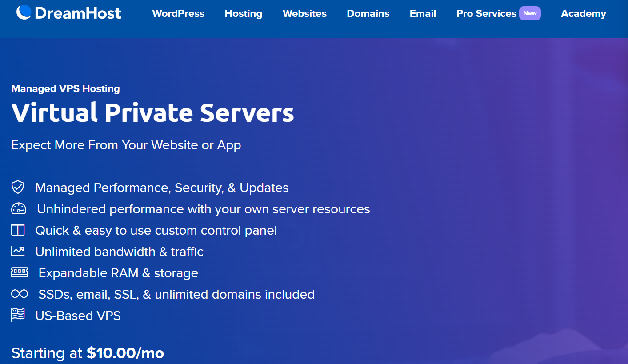Screen dimensions: 628x364
Task: Expand the Email menu item
Action: coord(423,14)
